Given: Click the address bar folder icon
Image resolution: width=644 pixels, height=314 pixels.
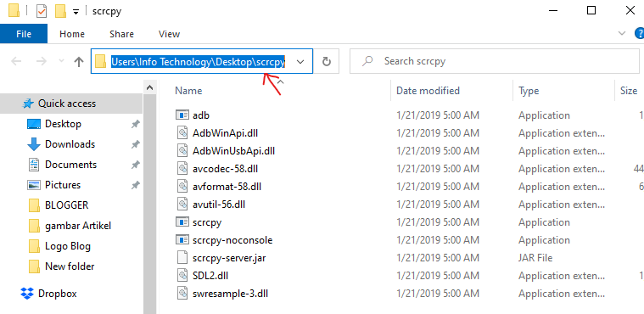Looking at the screenshot, I should click(101, 62).
